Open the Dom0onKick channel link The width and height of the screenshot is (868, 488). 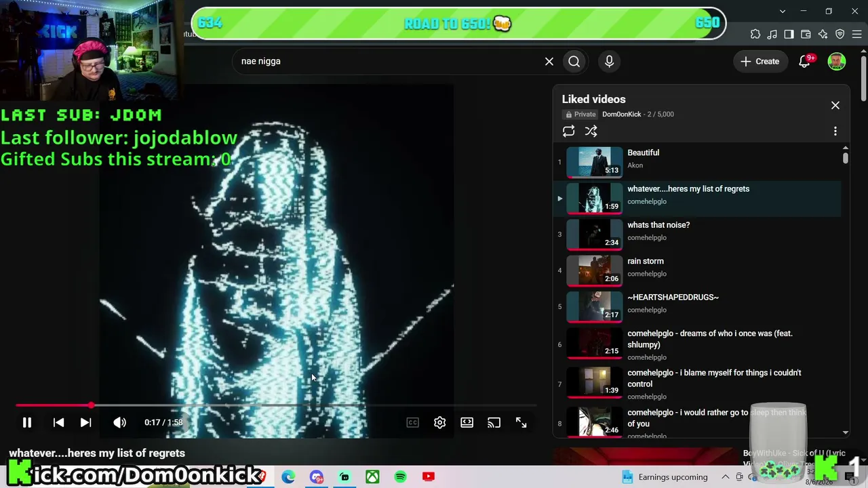pos(622,115)
